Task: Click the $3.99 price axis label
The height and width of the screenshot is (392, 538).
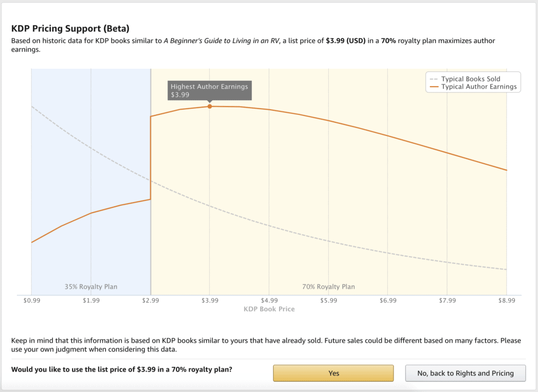Action: click(210, 301)
